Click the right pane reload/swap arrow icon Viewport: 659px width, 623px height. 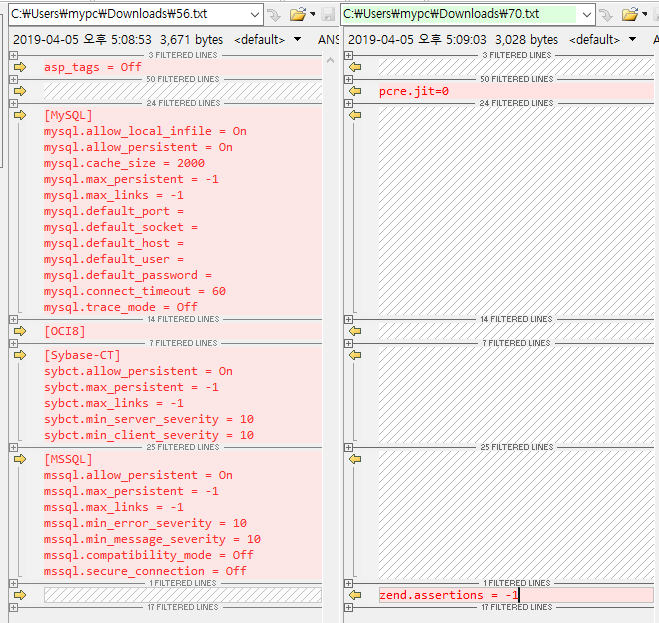pos(606,15)
